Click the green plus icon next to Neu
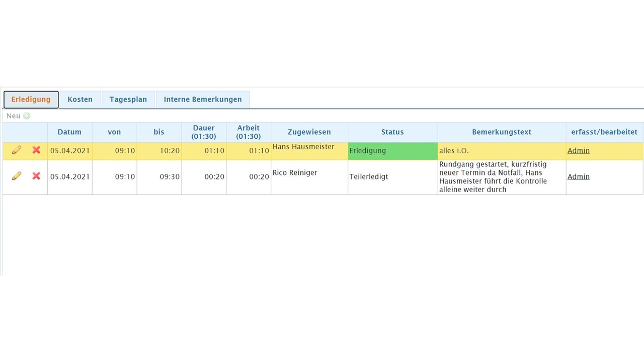Viewport: 644px width, 362px height. click(x=27, y=116)
